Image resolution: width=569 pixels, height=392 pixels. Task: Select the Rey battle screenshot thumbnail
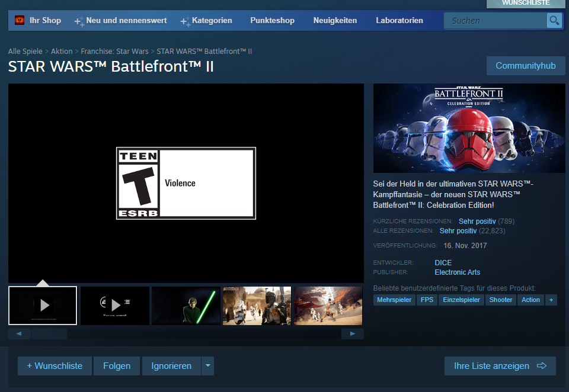tap(328, 306)
